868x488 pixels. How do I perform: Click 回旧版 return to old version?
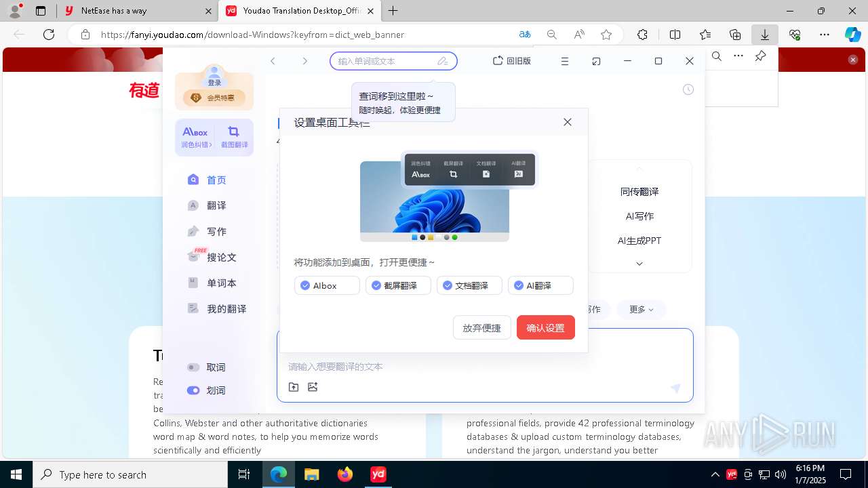click(512, 61)
